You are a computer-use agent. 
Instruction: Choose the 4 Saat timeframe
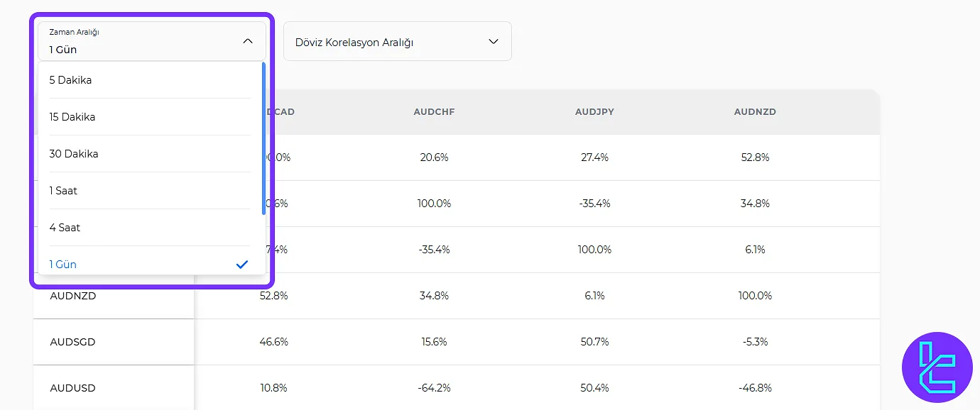coord(65,228)
